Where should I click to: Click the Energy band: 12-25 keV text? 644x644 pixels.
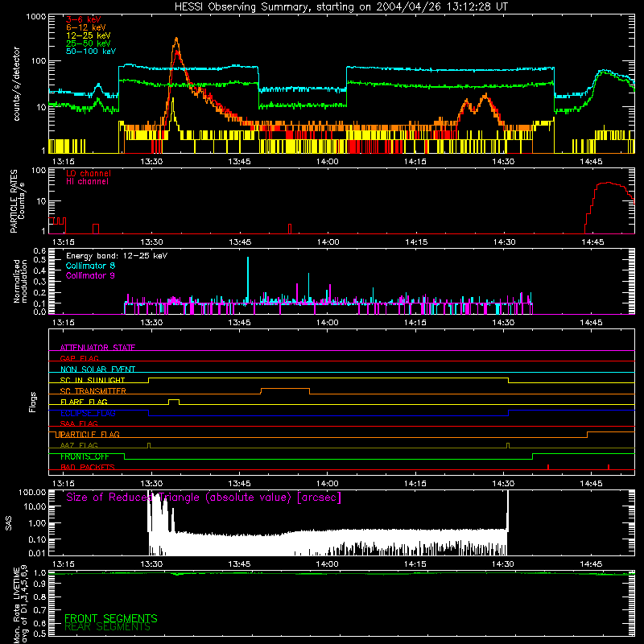click(117, 256)
